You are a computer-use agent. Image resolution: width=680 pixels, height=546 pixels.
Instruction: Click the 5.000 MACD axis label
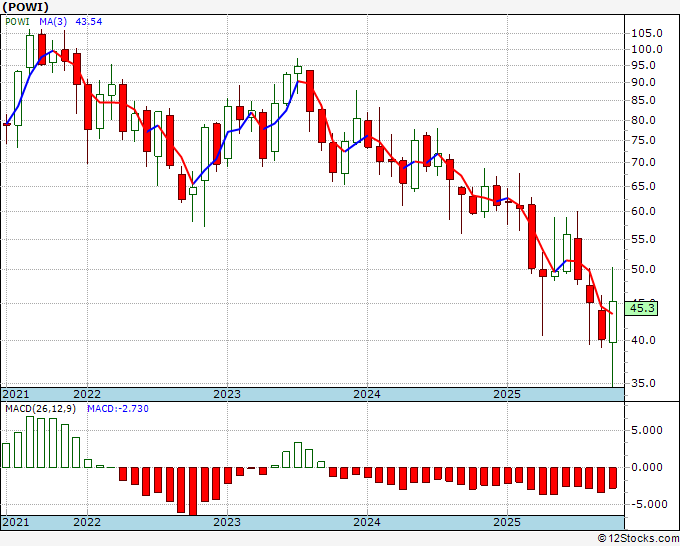coord(648,430)
